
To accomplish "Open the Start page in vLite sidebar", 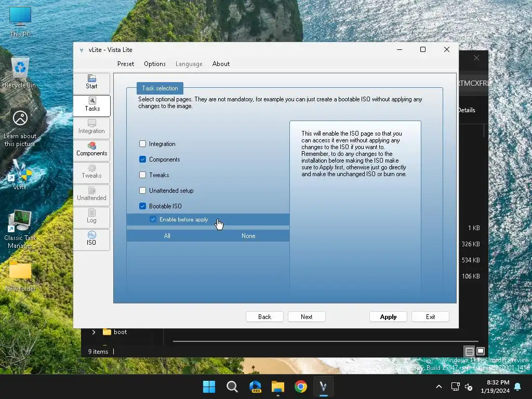I will pos(91,83).
